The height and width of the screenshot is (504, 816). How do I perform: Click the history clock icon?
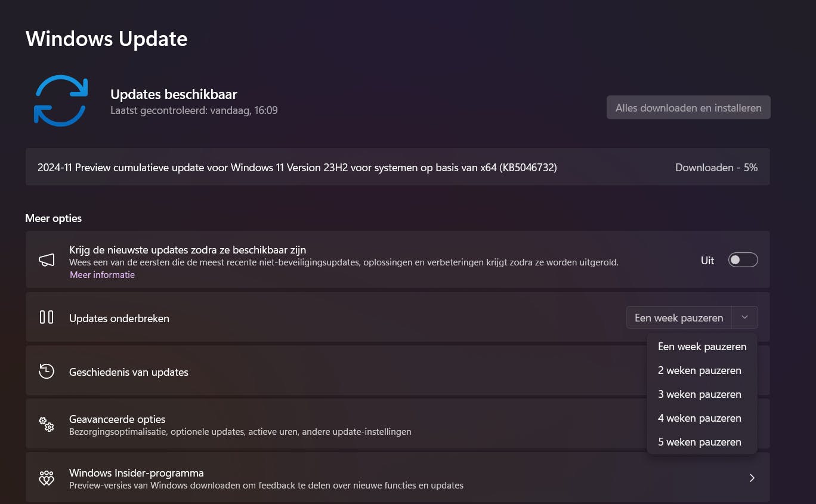coord(47,371)
